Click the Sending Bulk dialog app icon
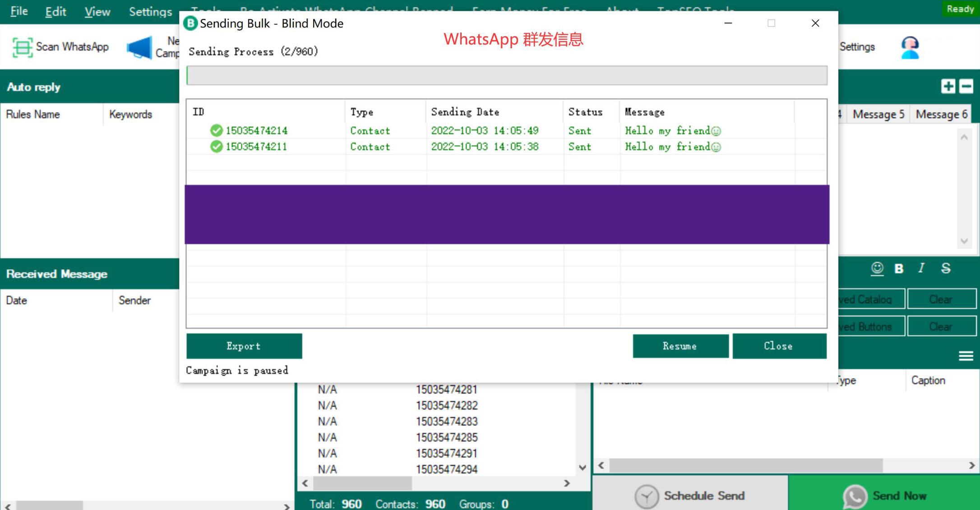The image size is (980, 510). (190, 23)
